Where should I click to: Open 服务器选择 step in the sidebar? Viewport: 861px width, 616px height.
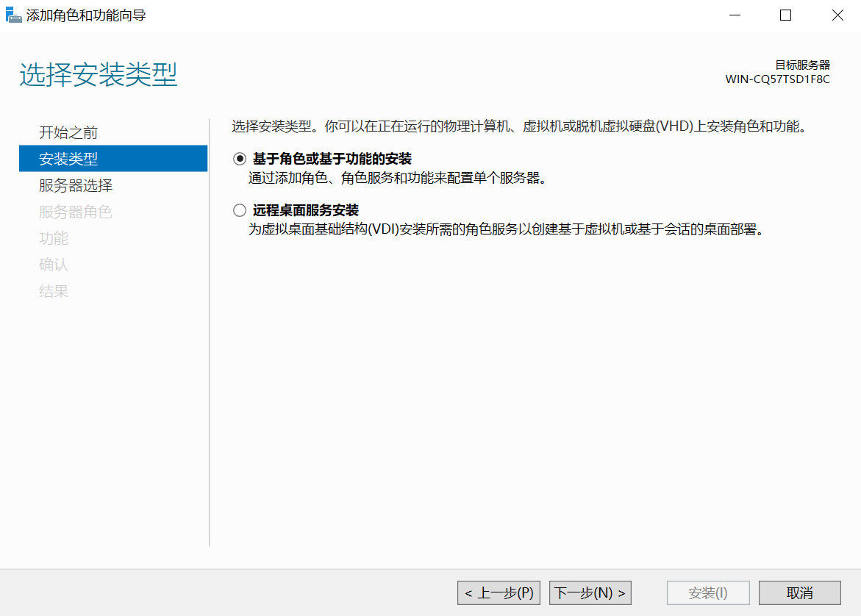tap(76, 185)
